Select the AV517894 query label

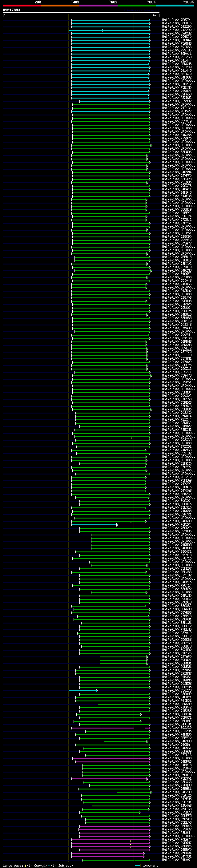11,10
